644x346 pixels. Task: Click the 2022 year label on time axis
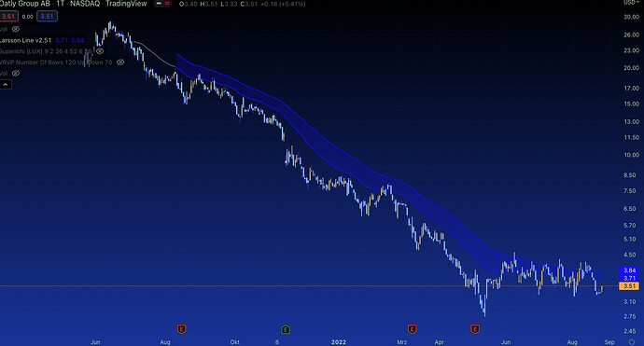[339, 342]
